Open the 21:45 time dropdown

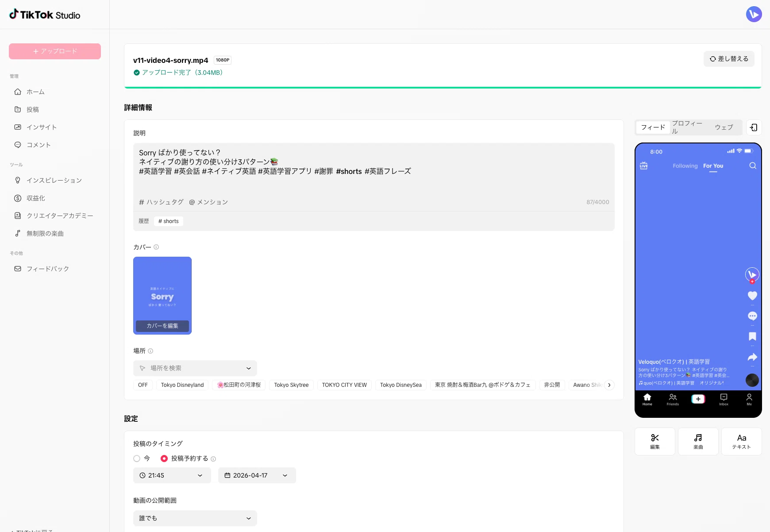coord(172,475)
